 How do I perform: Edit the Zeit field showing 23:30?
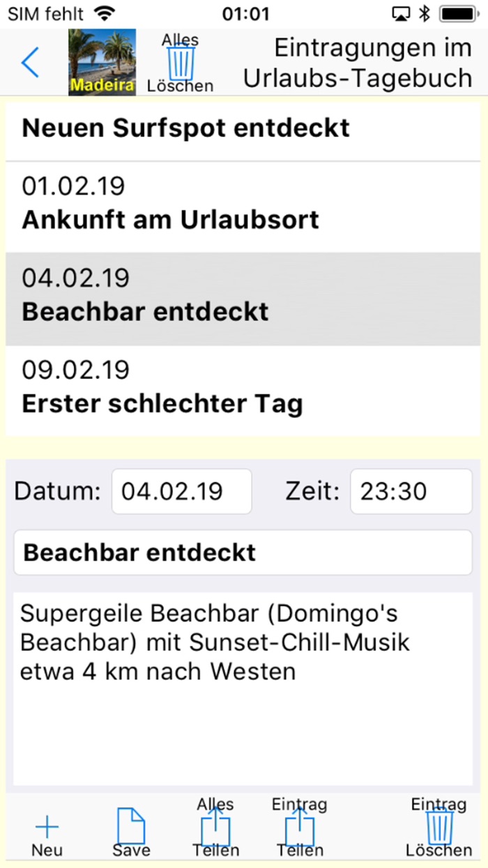coord(411,491)
